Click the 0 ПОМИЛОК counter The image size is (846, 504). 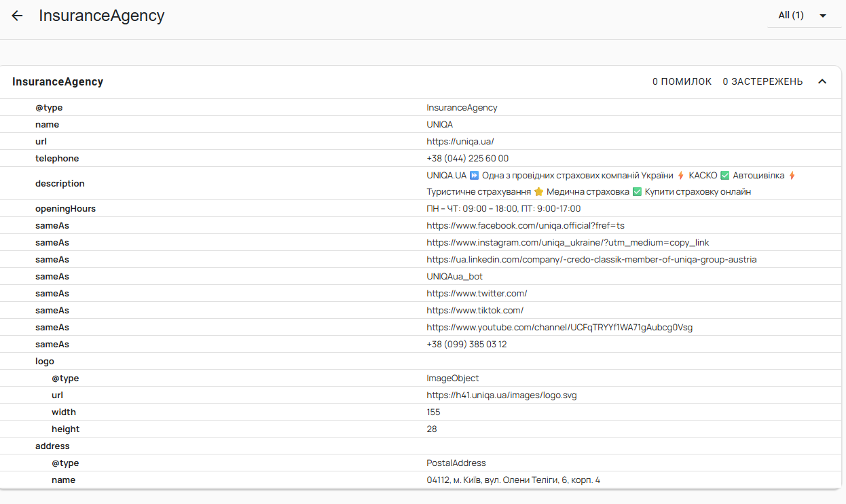point(682,81)
